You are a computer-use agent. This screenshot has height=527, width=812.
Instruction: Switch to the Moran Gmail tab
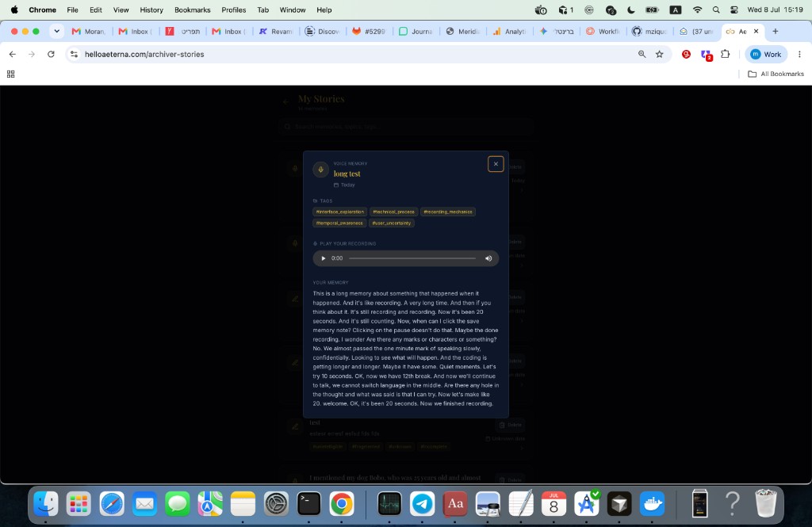[89, 31]
